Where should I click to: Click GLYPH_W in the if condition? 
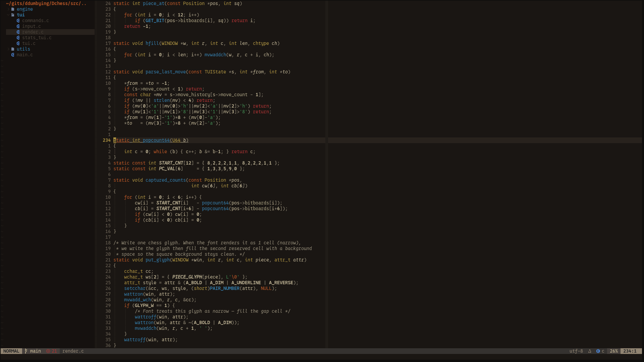point(144,306)
